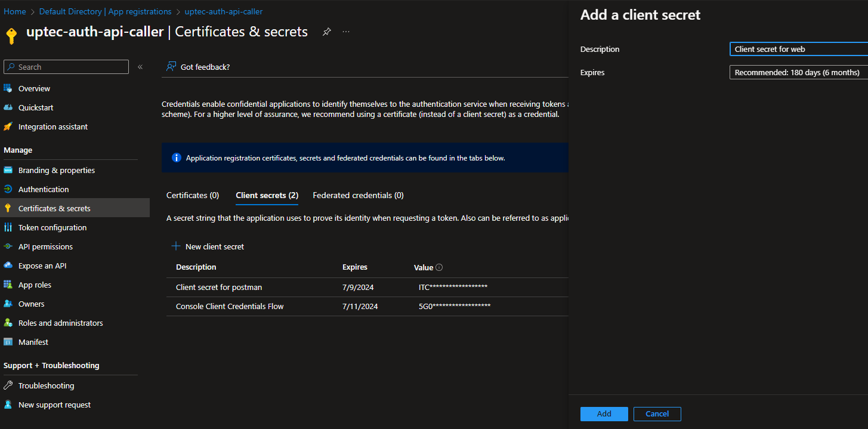Click the Add button
Image resolution: width=868 pixels, height=429 pixels.
point(604,414)
